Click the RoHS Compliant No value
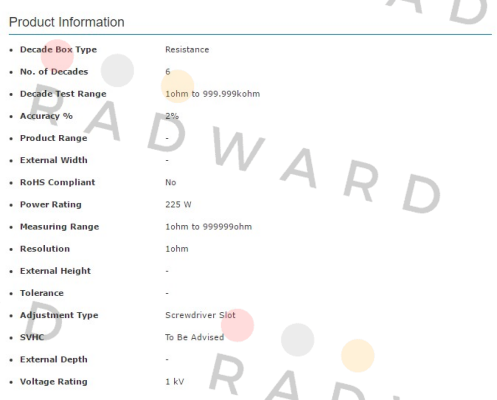497x400 pixels. (171, 182)
